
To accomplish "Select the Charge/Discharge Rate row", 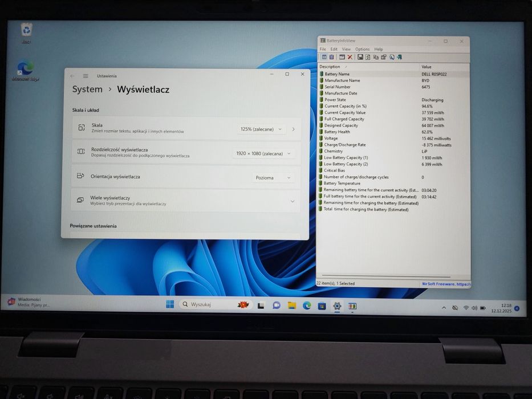I will tap(393, 145).
